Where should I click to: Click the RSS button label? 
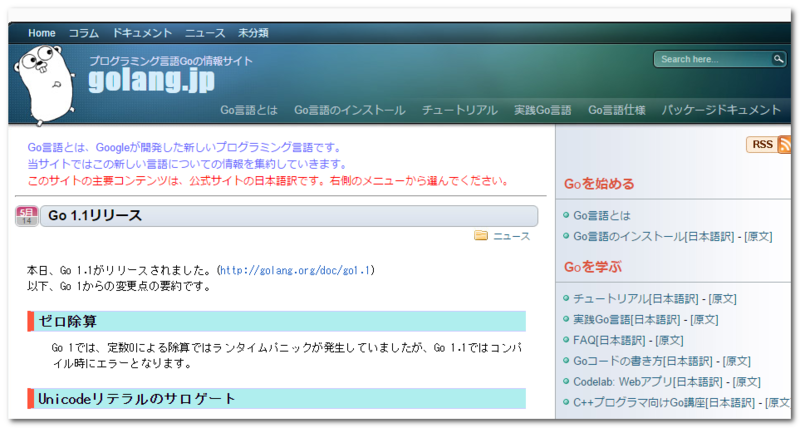point(762,144)
